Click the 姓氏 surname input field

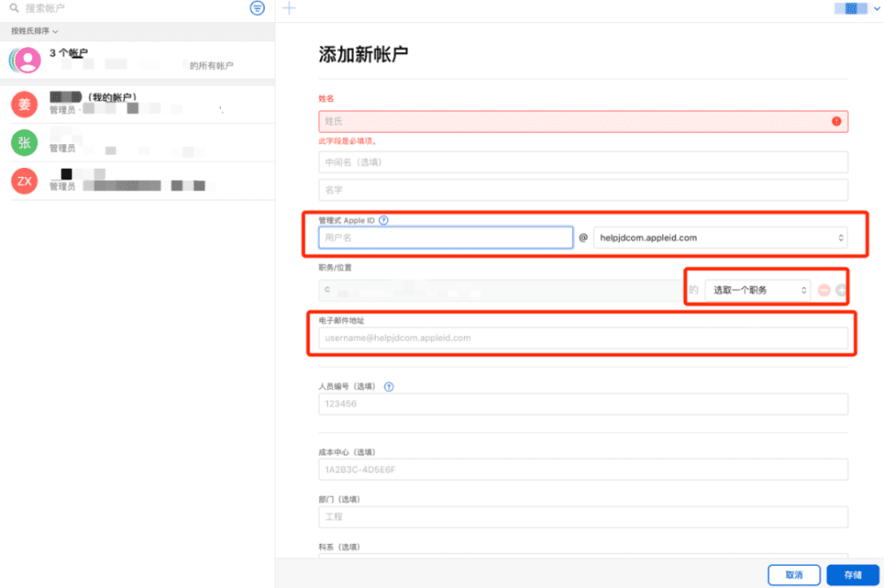click(x=583, y=122)
